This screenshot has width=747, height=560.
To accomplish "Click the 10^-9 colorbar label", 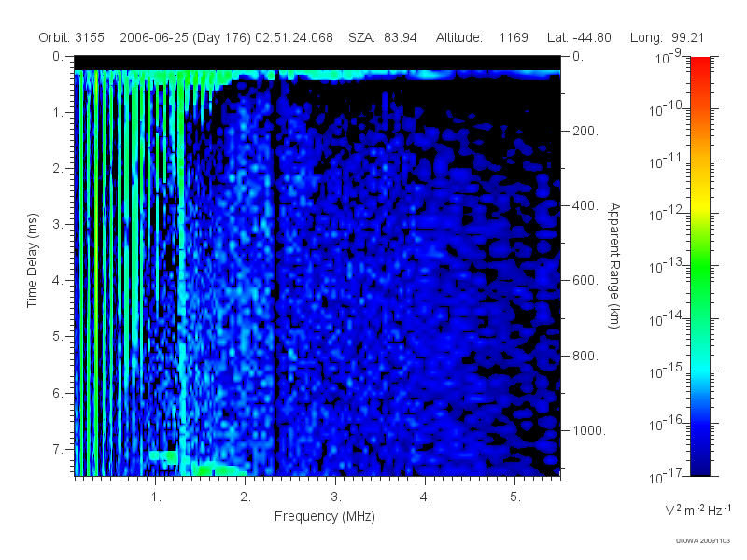I will (x=669, y=57).
